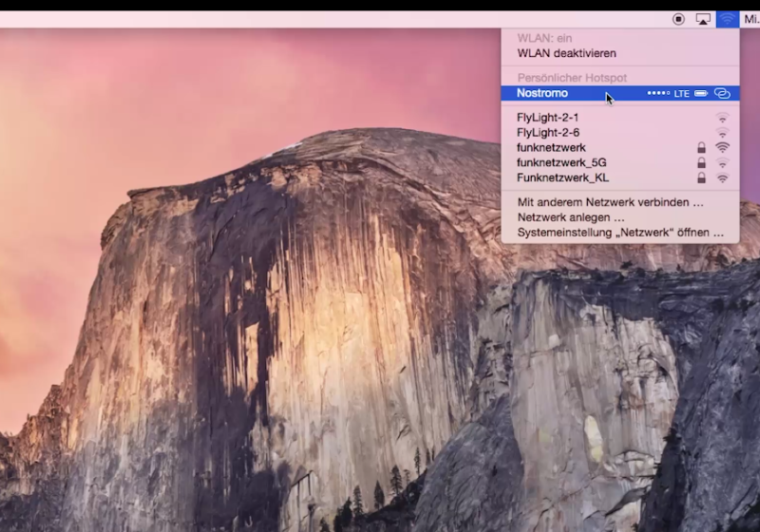Open the AirPlay display menu icon
Screen dimensions: 760x532
pos(703,19)
